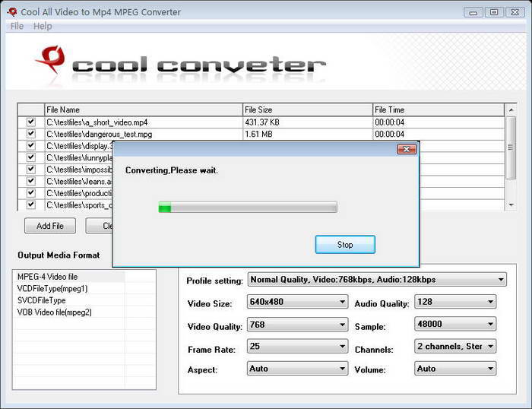Click the File Size column header
This screenshot has width=532, height=409.
[308, 109]
